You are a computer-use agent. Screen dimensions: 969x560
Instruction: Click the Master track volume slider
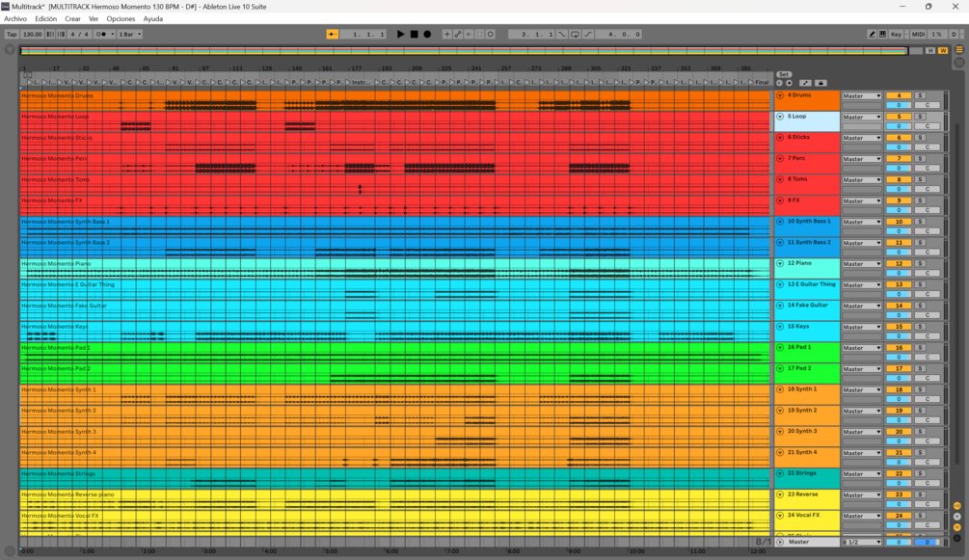[x=899, y=542]
